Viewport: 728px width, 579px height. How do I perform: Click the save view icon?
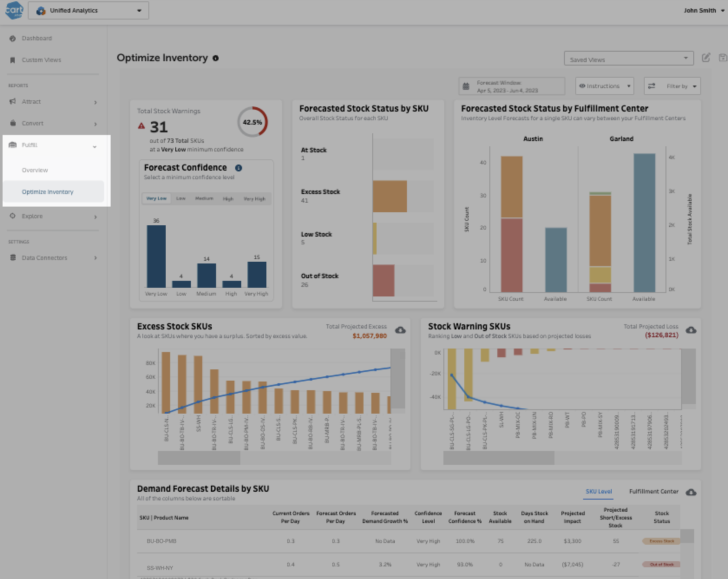pyautogui.click(x=722, y=58)
